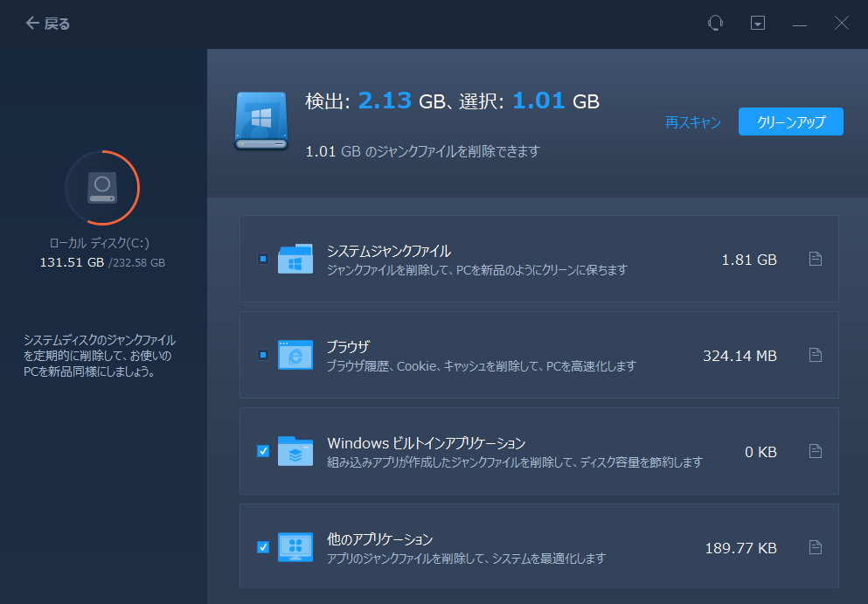This screenshot has width=868, height=604.
Task: View details of システムジャンクファイル results
Action: [x=815, y=259]
